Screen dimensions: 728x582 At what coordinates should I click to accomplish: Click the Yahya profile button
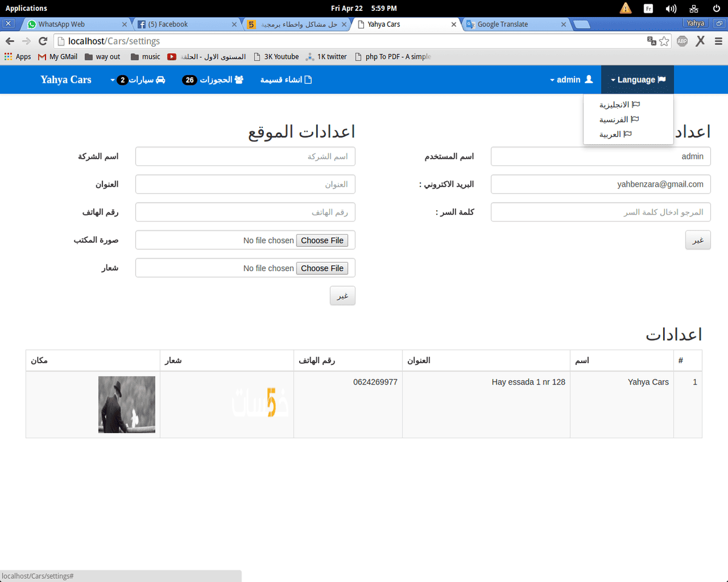695,23
